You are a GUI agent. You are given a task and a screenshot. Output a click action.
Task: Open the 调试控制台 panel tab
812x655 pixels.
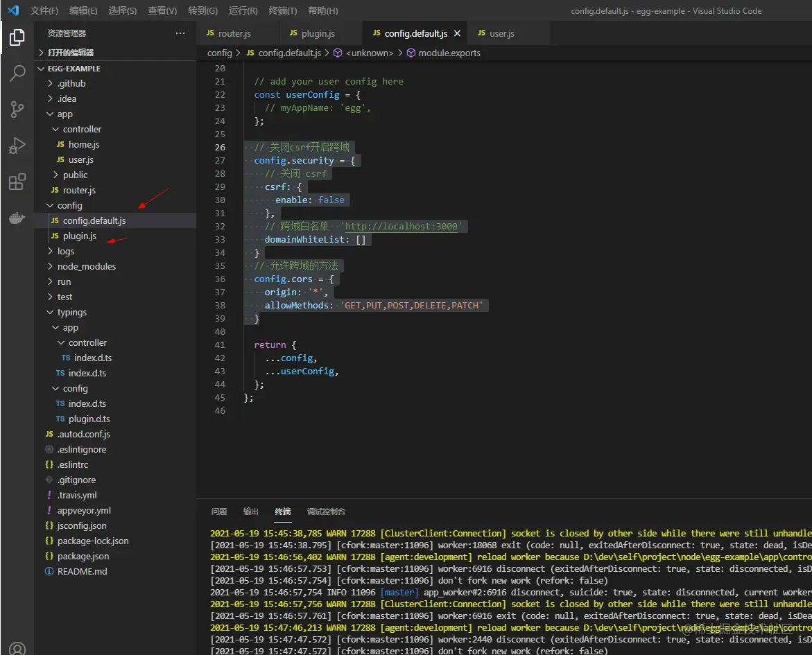326,512
